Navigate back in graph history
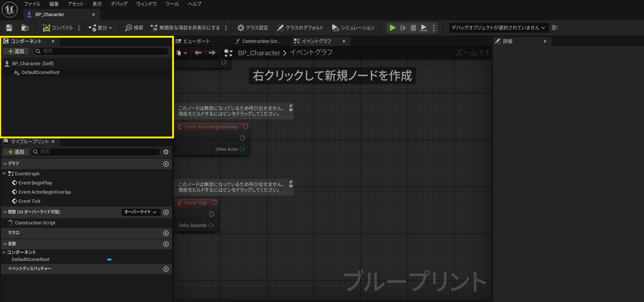This screenshot has height=302, width=644. (x=198, y=53)
